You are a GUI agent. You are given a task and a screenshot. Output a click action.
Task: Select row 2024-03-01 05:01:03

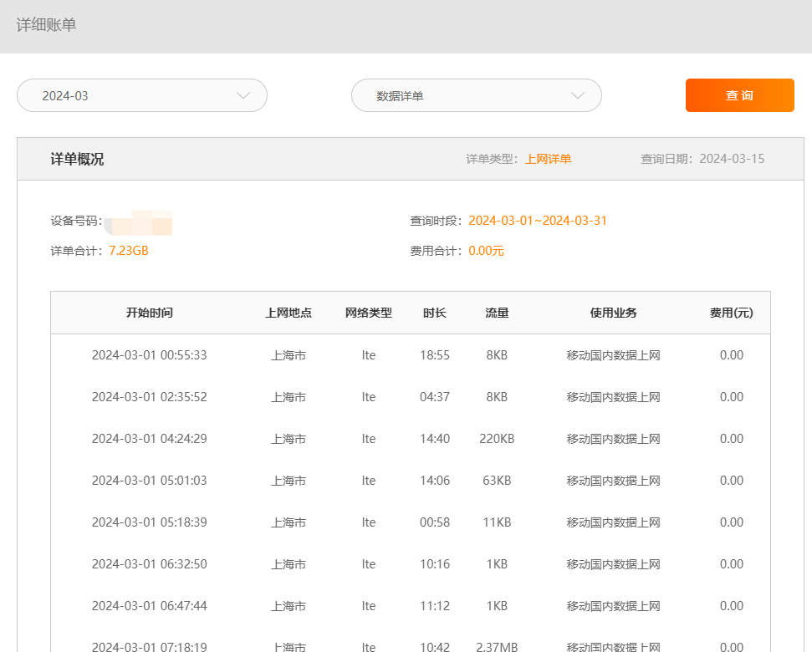(410, 481)
